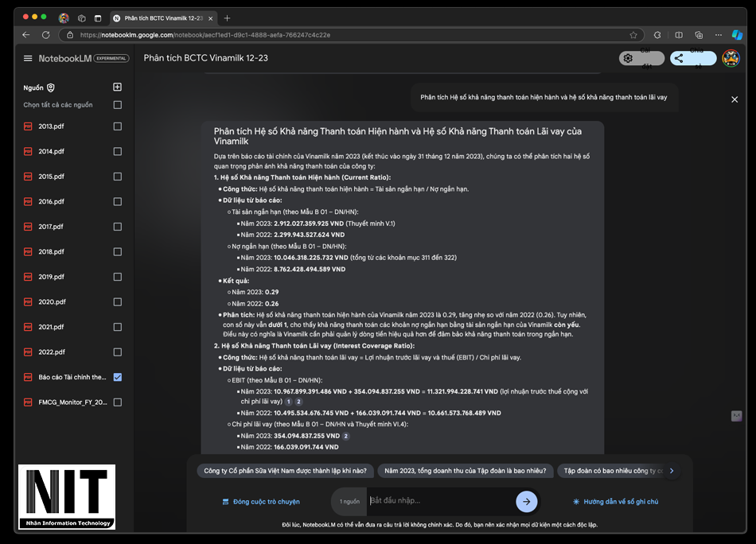Click the notebook title 'Phân tích BCTC Vinamilk 12-23'

[x=206, y=58]
